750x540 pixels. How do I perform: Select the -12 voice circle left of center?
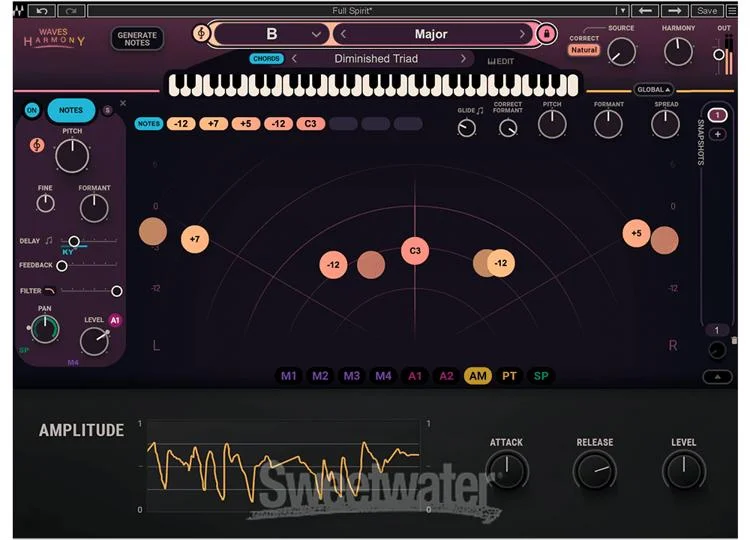click(333, 264)
